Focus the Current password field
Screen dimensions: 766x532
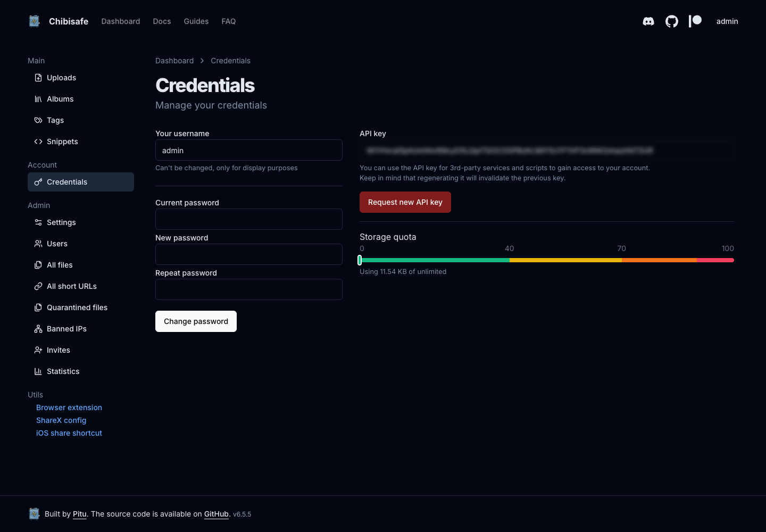[249, 219]
